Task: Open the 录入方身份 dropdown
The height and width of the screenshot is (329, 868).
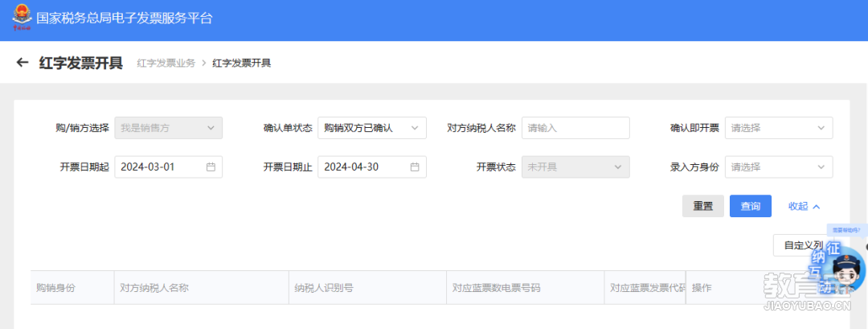Action: click(x=779, y=167)
